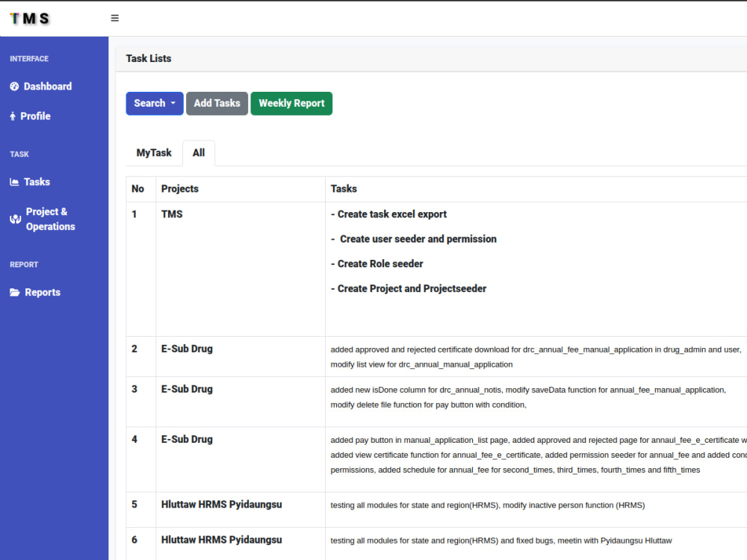Click the TMS logo
The height and width of the screenshot is (560, 747).
(x=28, y=18)
